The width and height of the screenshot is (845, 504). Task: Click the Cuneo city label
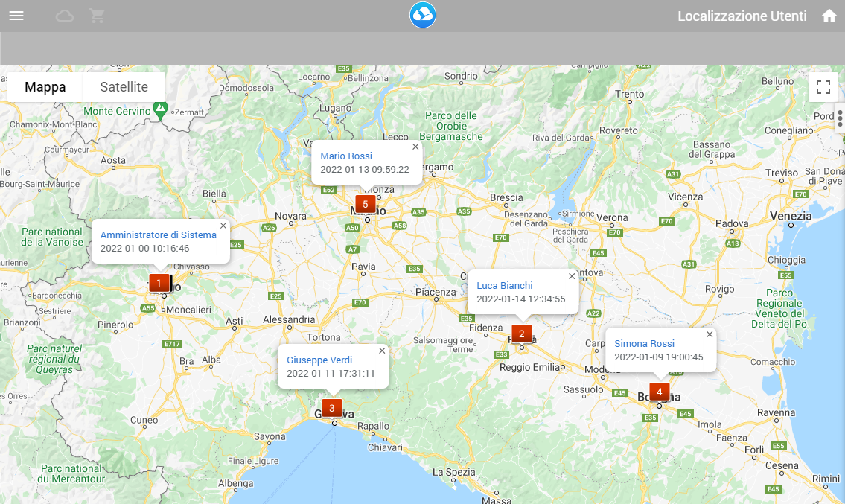point(144,420)
